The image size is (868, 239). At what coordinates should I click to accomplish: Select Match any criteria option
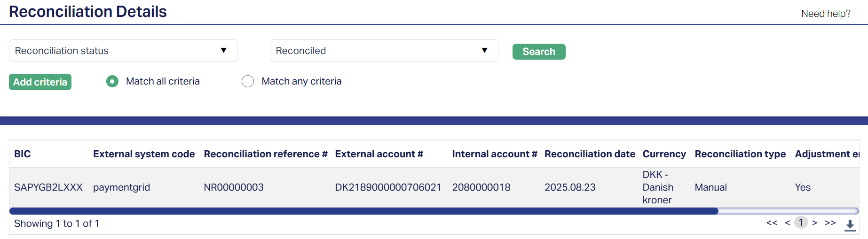[x=248, y=82]
